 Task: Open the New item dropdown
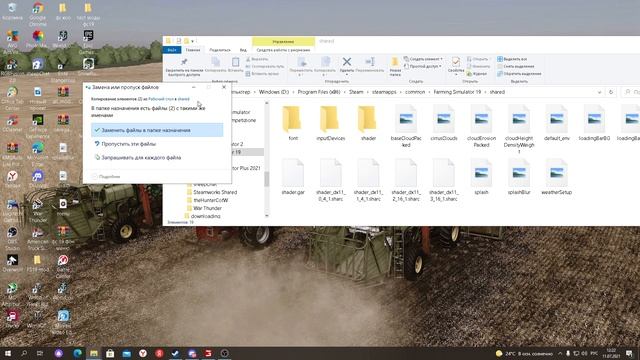(x=423, y=59)
